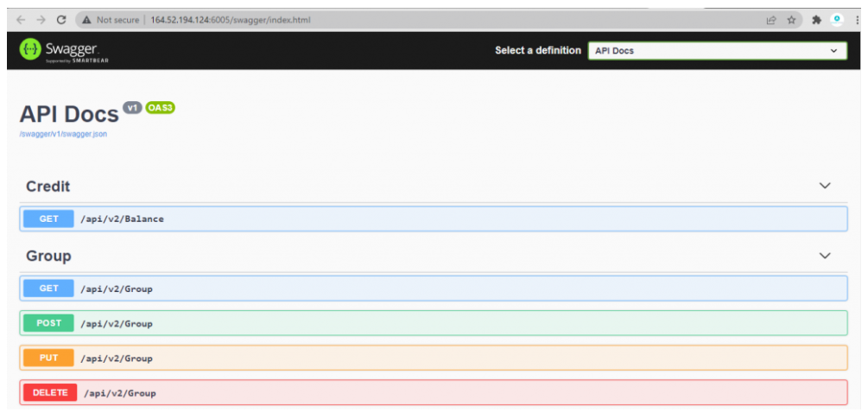The image size is (868, 419).
Task: Expand POST /api/v2/Group endpoint
Action: coord(434,323)
